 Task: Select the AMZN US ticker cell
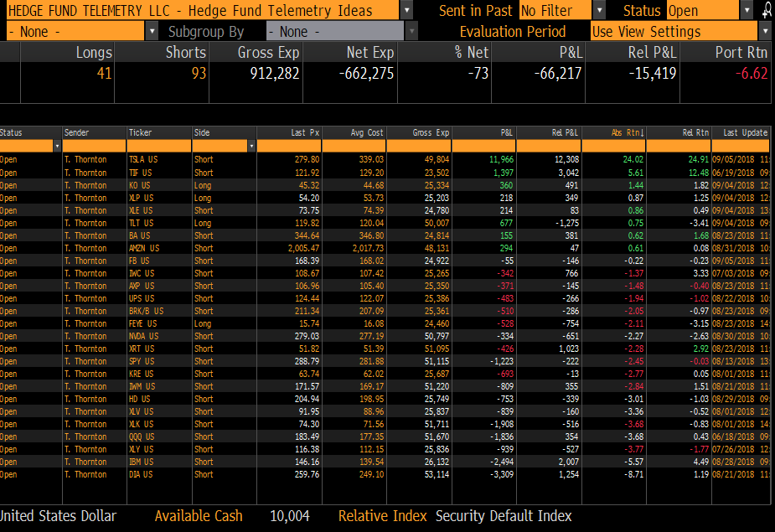(x=143, y=248)
